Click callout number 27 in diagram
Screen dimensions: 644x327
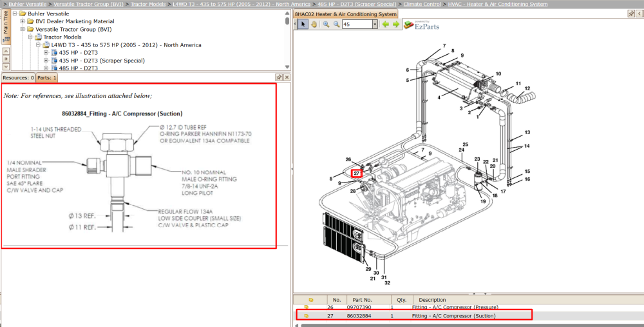(357, 173)
